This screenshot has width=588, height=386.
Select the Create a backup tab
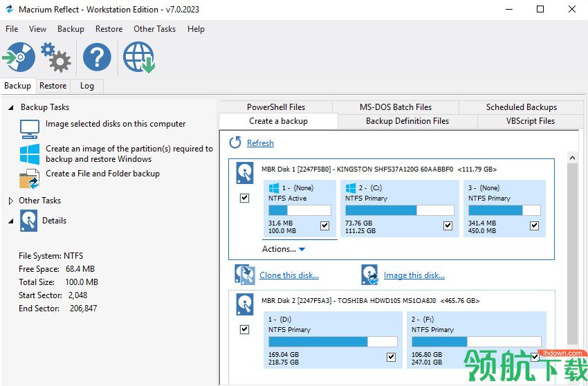[x=278, y=121]
